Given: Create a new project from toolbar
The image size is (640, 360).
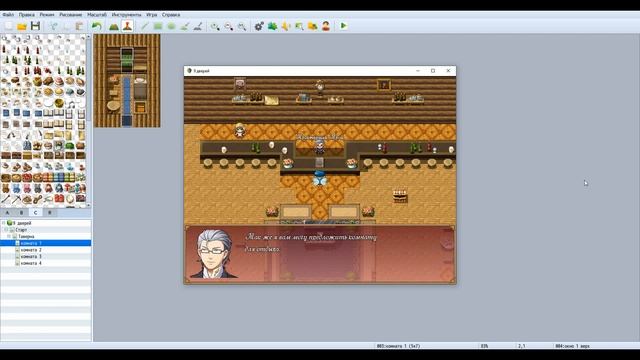Looking at the screenshot, I should (x=9, y=26).
